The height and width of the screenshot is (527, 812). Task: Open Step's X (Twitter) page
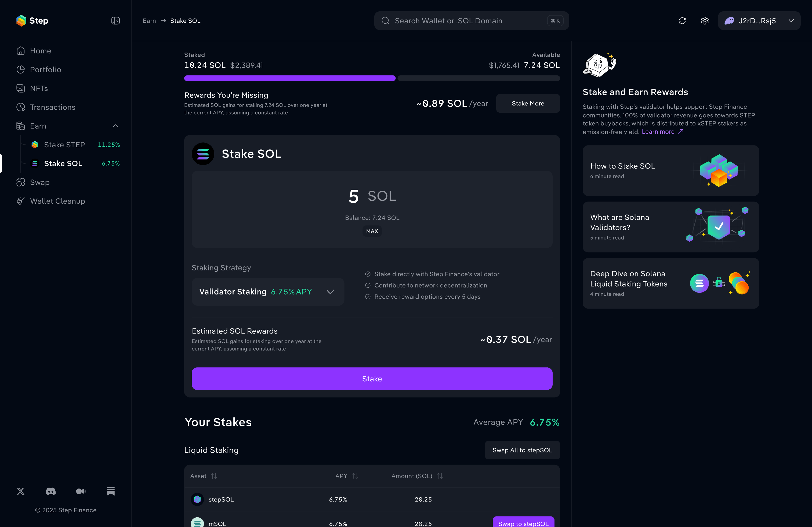20,491
